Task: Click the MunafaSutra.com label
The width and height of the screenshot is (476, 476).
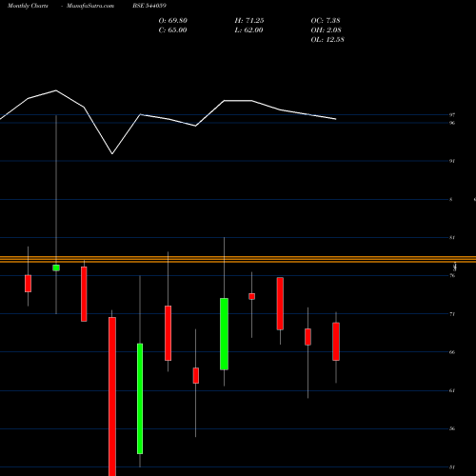Action: point(90,6)
